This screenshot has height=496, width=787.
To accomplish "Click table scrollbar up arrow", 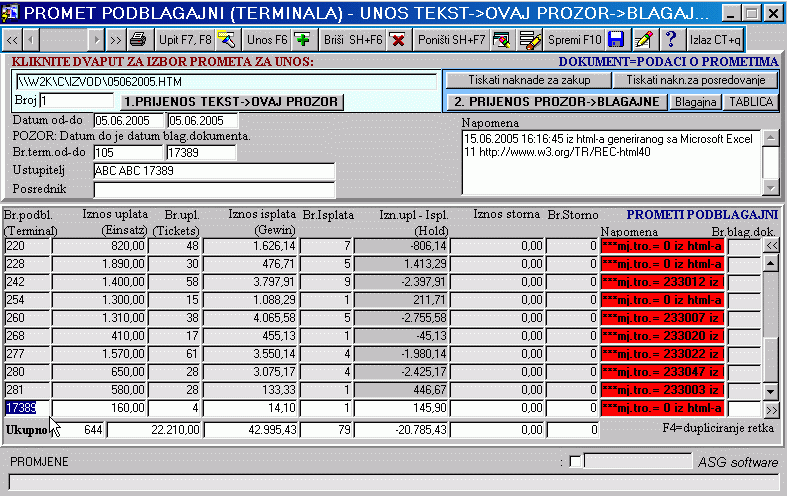I will coord(771,263).
